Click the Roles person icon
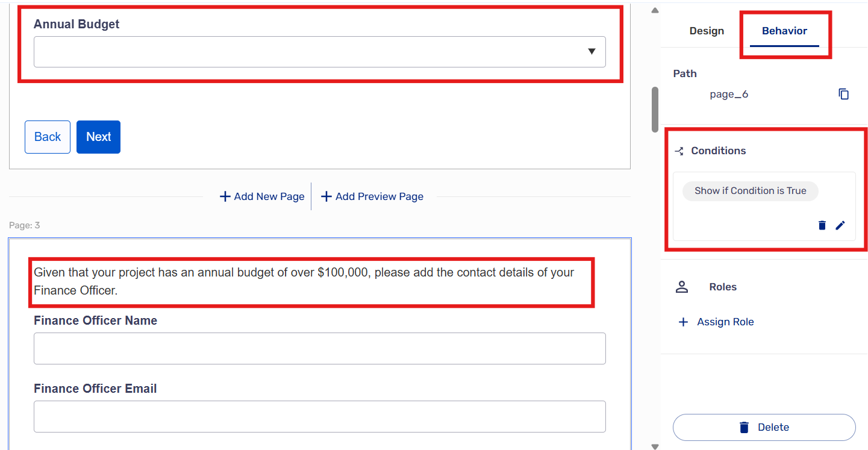The image size is (868, 450). point(682,287)
